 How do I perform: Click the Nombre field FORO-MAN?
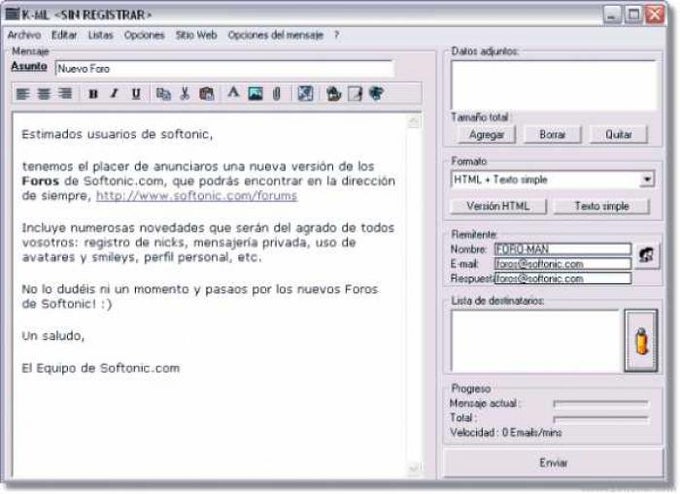(x=562, y=249)
